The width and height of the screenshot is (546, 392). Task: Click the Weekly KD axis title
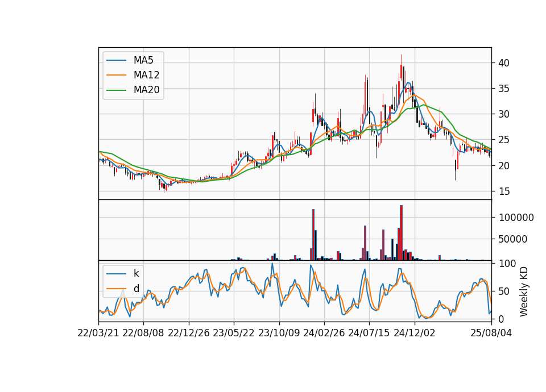click(x=524, y=291)
